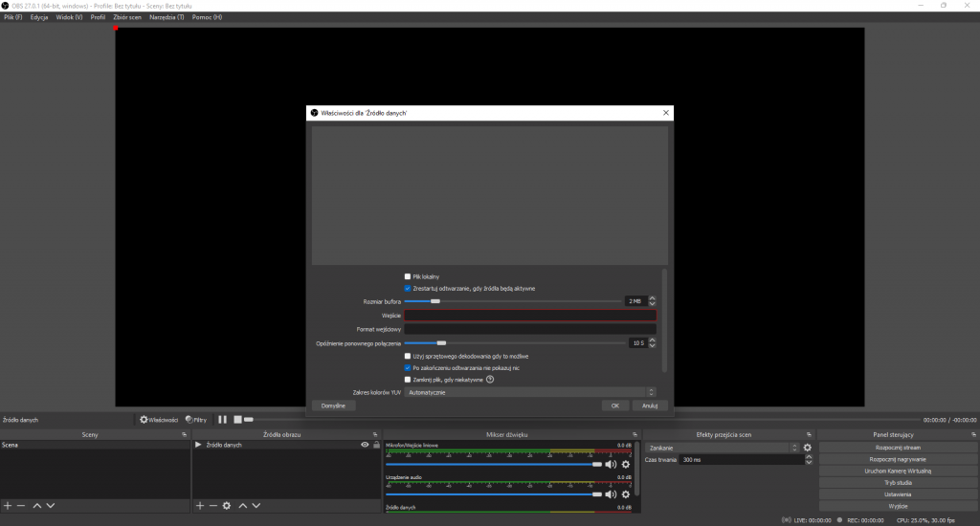
Task: Lock the Źródło danych source
Action: coord(375,445)
